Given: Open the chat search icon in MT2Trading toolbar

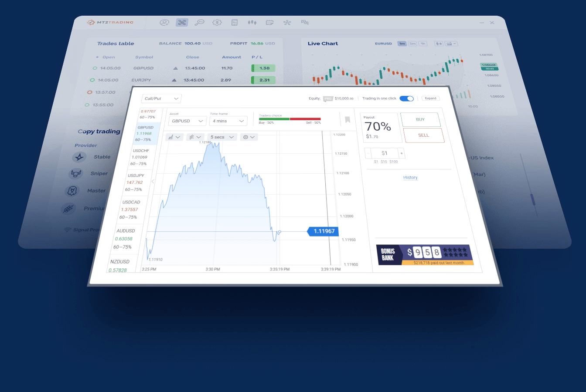Looking at the screenshot, I should (199, 22).
